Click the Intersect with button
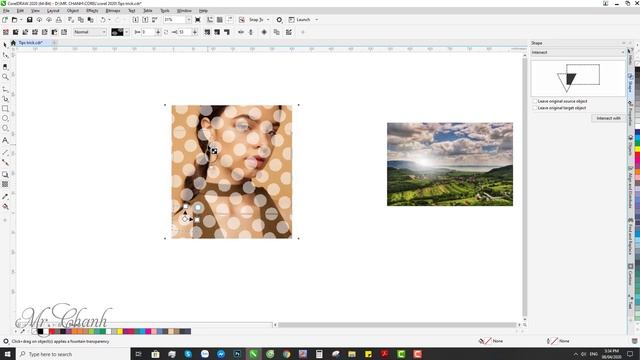Image resolution: width=640 pixels, height=360 pixels. pos(608,118)
